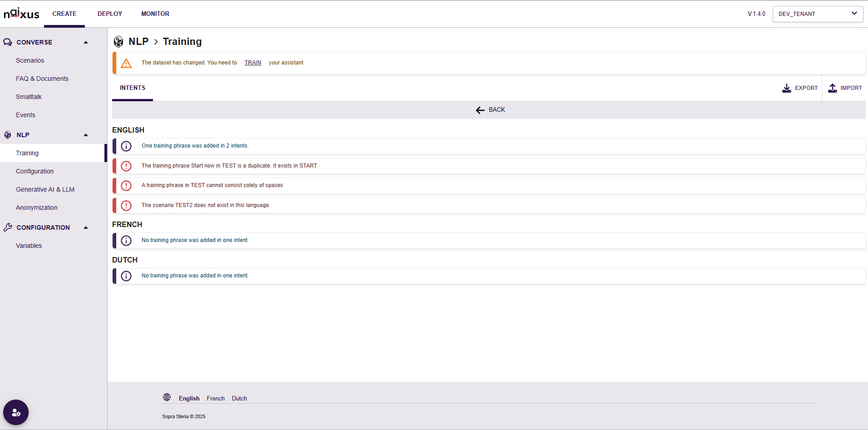Click info icon in the French section
The height and width of the screenshot is (430, 868).
(x=126, y=241)
